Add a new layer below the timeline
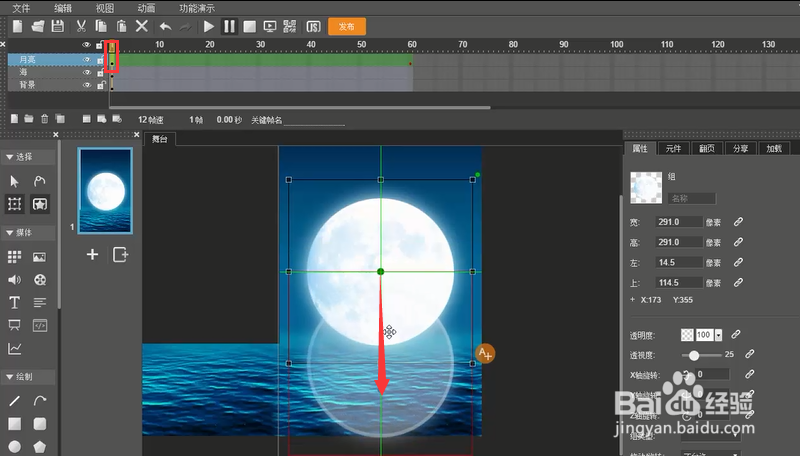The width and height of the screenshot is (800, 456). pos(14,119)
